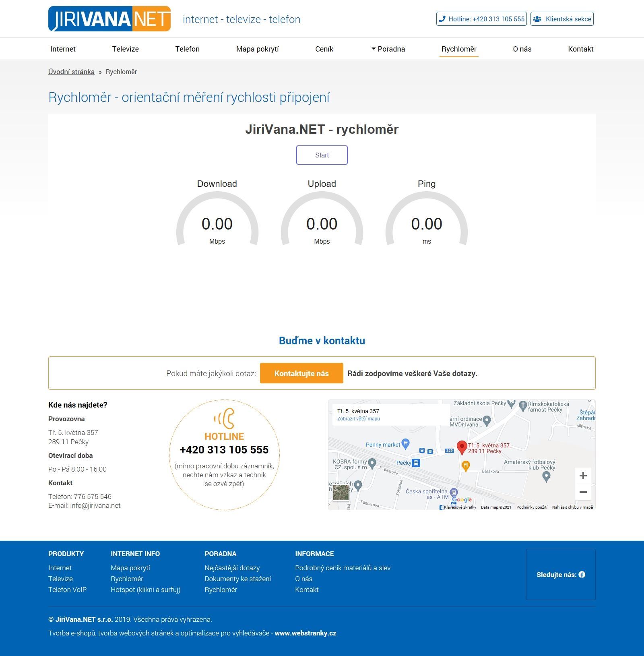Image resolution: width=644 pixels, height=656 pixels.
Task: Open footer Kontakt link
Action: coord(307,590)
